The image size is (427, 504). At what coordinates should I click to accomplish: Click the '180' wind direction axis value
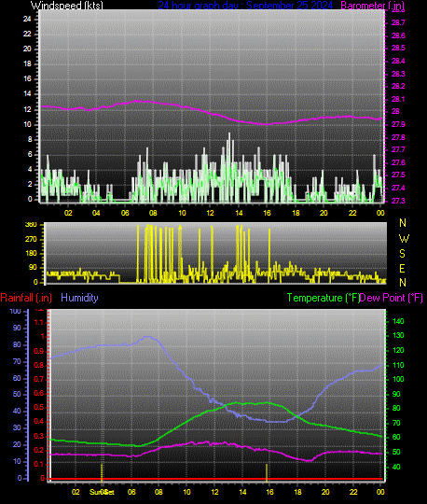[31, 254]
